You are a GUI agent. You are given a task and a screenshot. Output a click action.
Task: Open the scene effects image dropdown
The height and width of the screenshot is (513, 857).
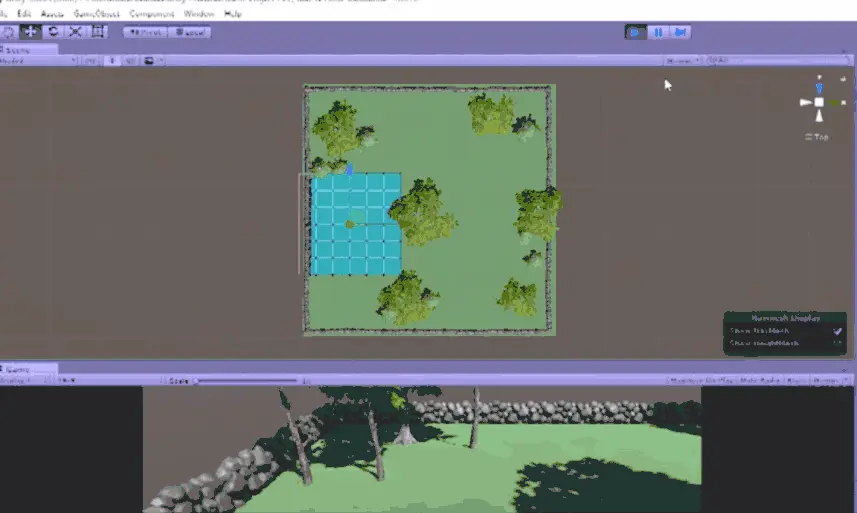coord(152,61)
